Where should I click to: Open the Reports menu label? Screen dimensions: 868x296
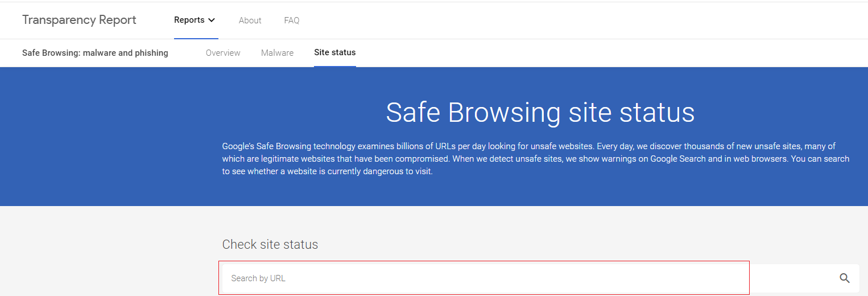pos(189,20)
